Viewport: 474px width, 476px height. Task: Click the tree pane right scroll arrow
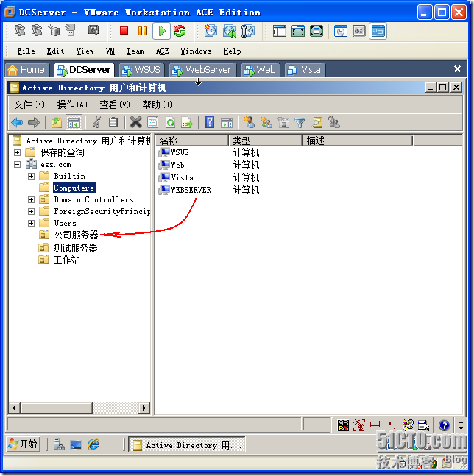click(x=144, y=408)
